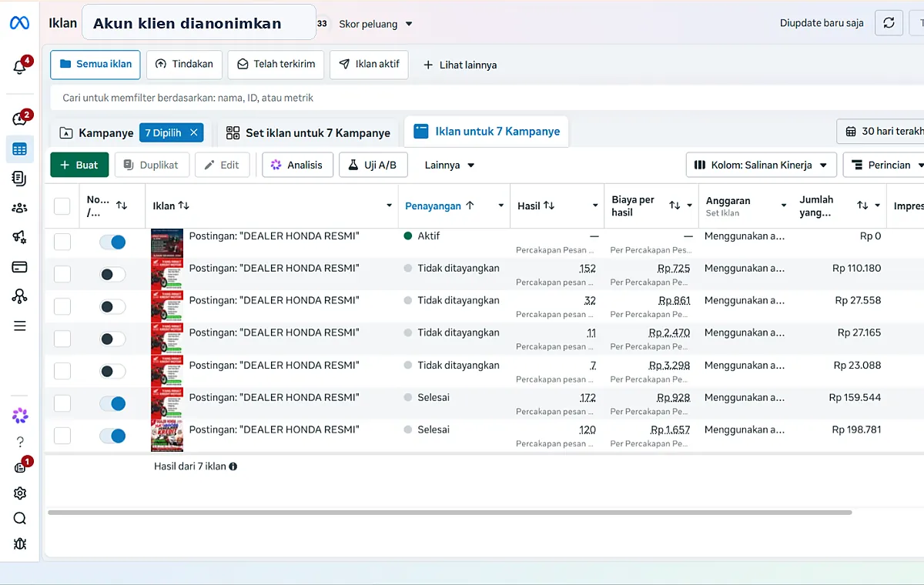
Task: Select the Telah terkirim tab
Action: (x=276, y=65)
